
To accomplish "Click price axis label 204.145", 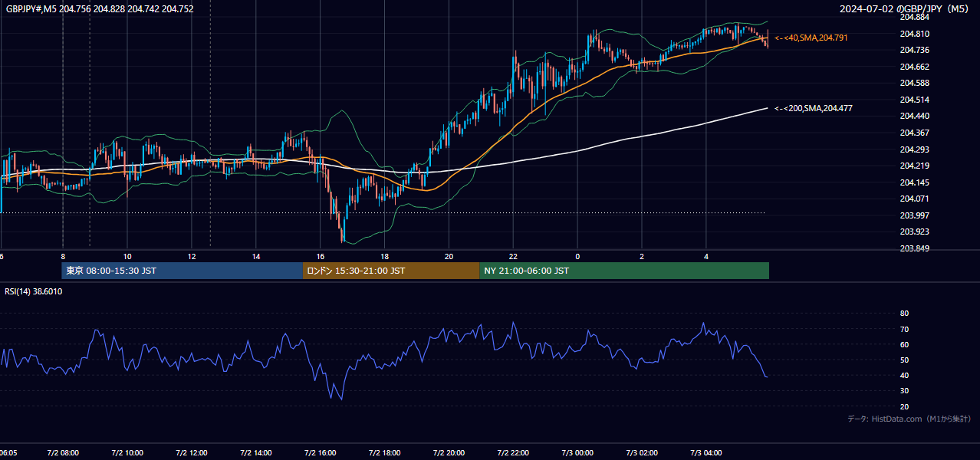I will click(914, 182).
